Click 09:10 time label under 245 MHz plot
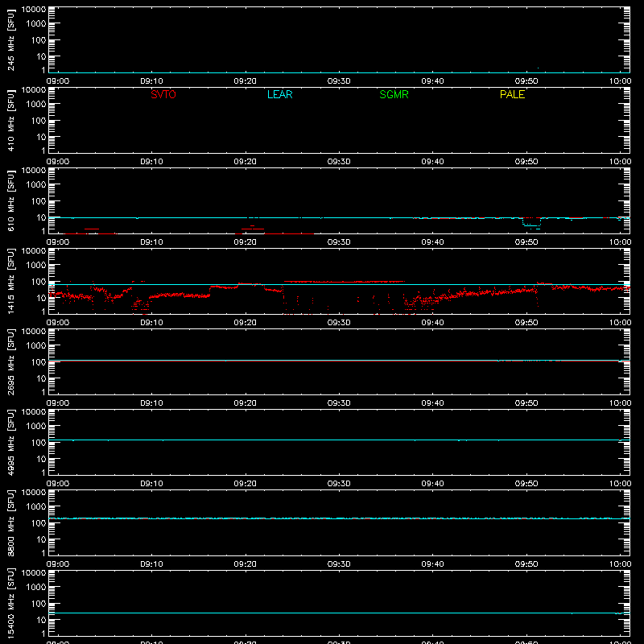Image resolution: width=644 pixels, height=644 pixels. pos(151,81)
